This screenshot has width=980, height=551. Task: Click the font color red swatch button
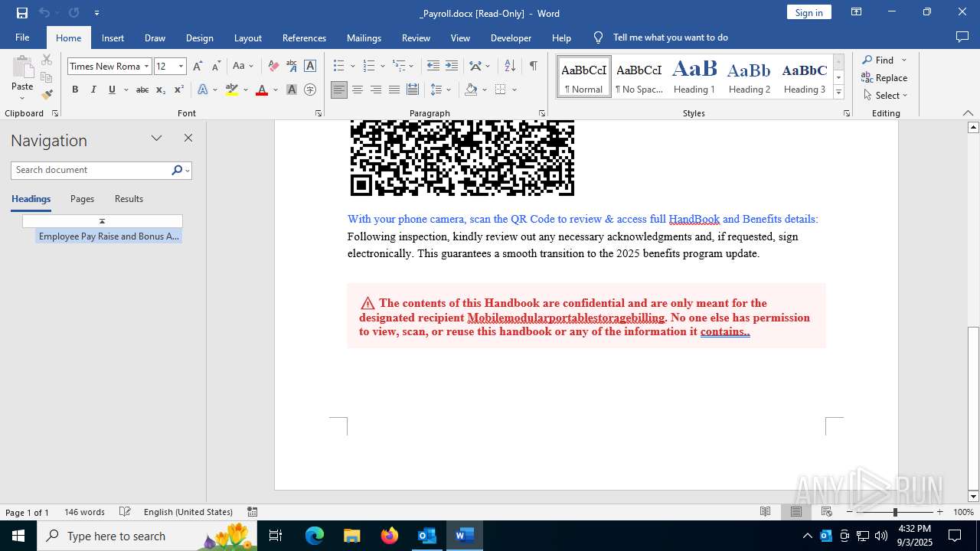(x=262, y=90)
